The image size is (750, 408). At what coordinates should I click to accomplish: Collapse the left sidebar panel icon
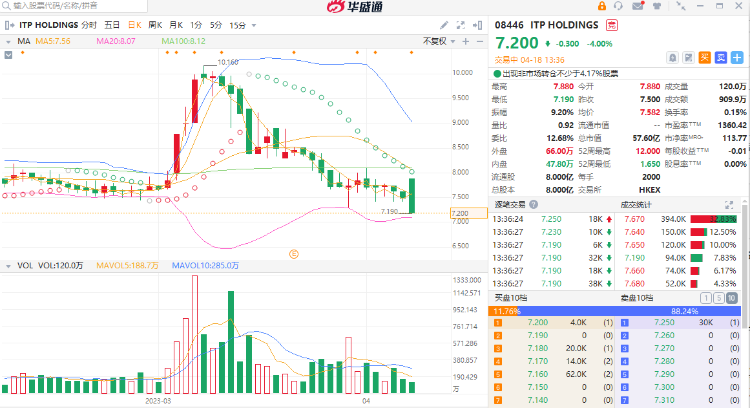(x=10, y=25)
